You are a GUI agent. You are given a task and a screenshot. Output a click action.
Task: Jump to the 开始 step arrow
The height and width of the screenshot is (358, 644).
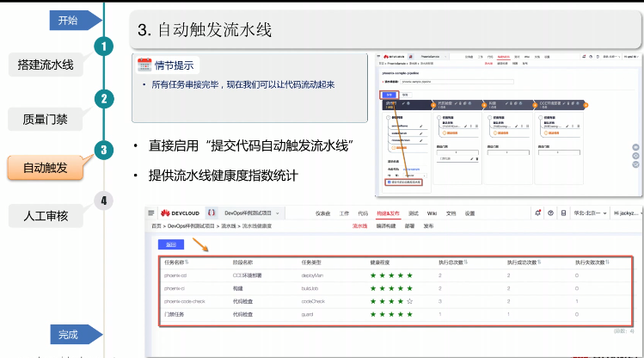click(x=75, y=20)
